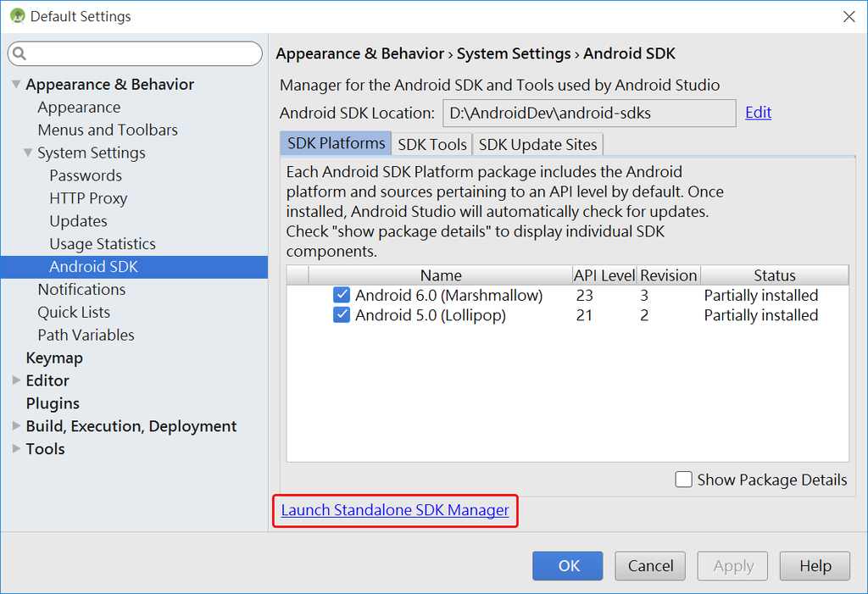Select Updates in the settings tree
Image resolution: width=868 pixels, height=594 pixels.
point(79,221)
